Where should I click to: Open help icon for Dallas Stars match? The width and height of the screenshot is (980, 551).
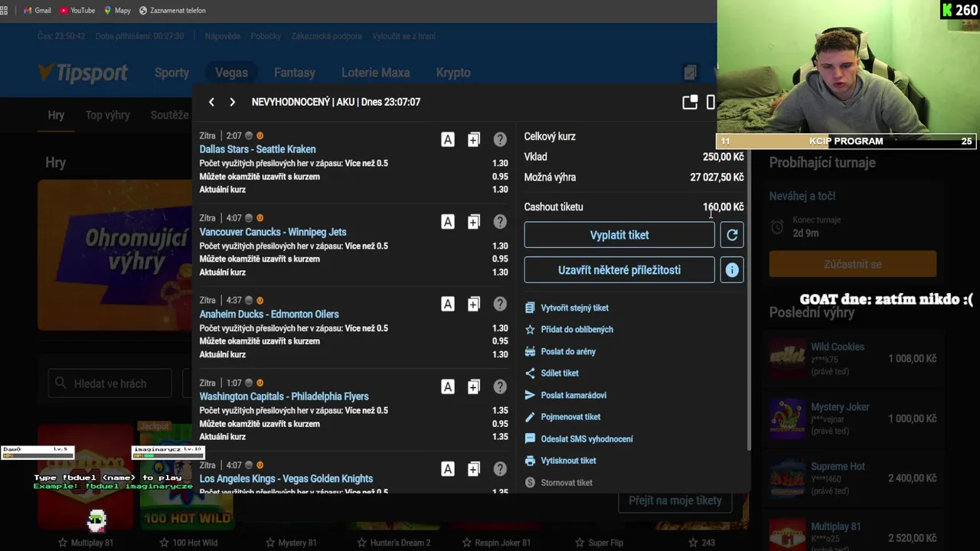click(x=500, y=139)
